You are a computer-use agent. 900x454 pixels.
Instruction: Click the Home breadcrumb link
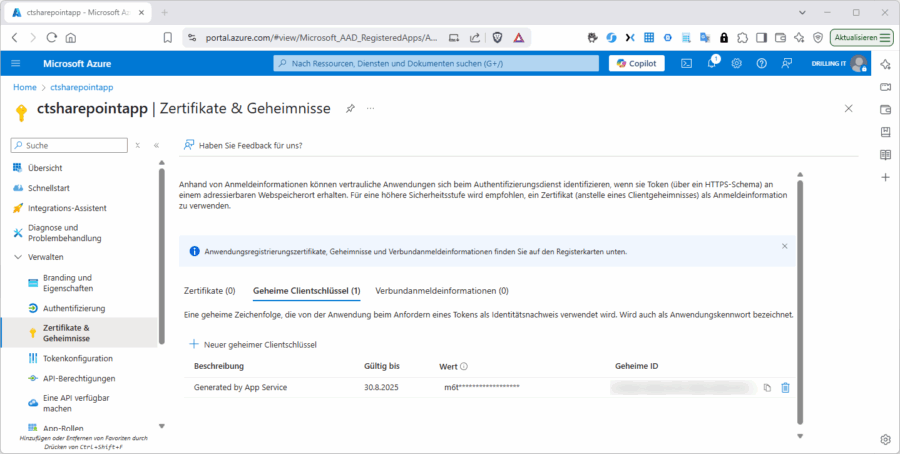[25, 87]
